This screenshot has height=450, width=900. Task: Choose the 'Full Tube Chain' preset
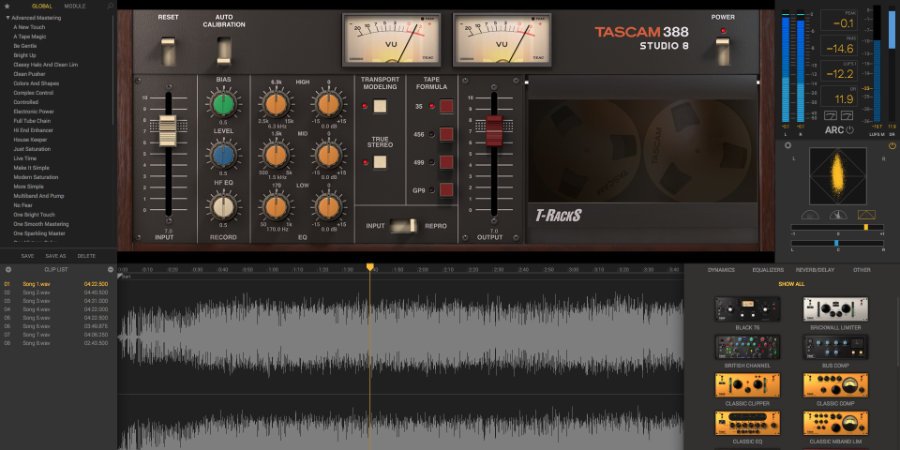point(32,121)
